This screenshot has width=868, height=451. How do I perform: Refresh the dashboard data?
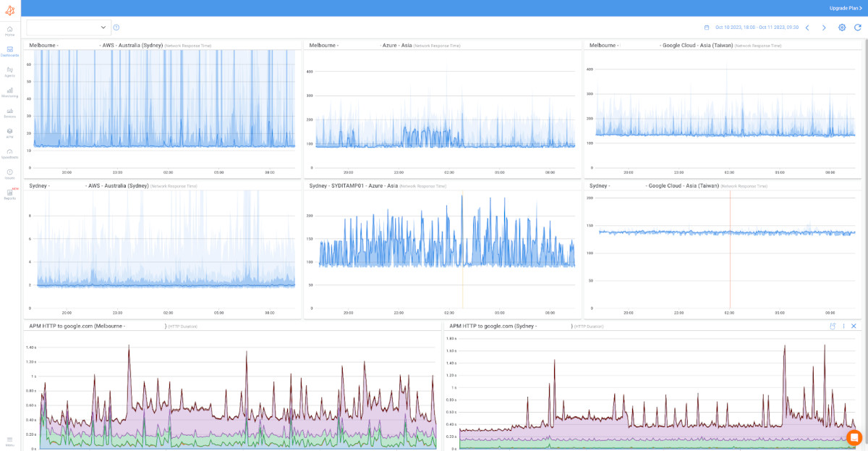tap(857, 27)
